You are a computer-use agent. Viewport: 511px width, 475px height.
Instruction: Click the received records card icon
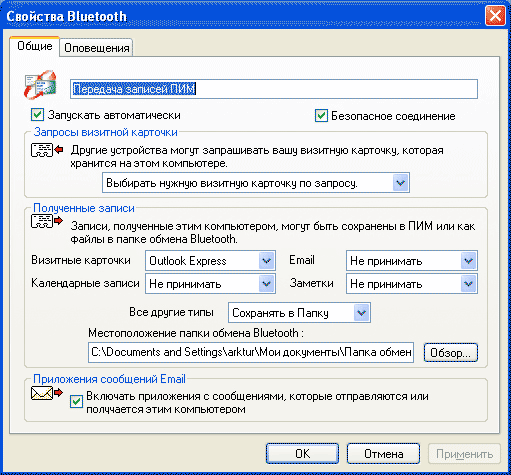[x=47, y=221]
